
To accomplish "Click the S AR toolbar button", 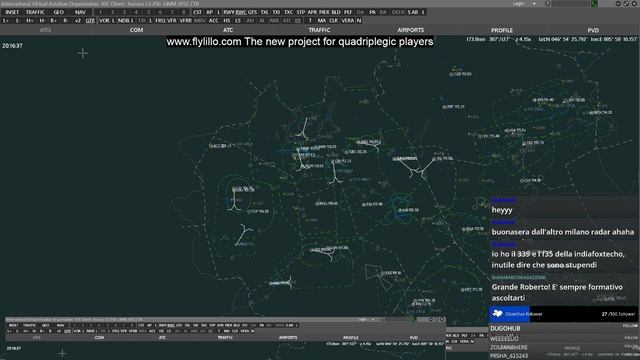I will click(x=413, y=12).
